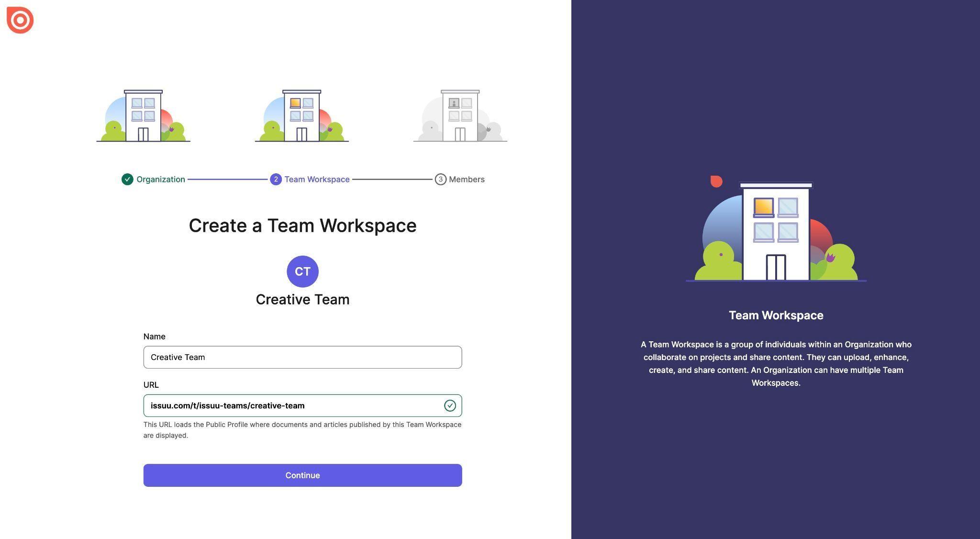Click the step 2 circle icon
The width and height of the screenshot is (980, 539).
276,180
